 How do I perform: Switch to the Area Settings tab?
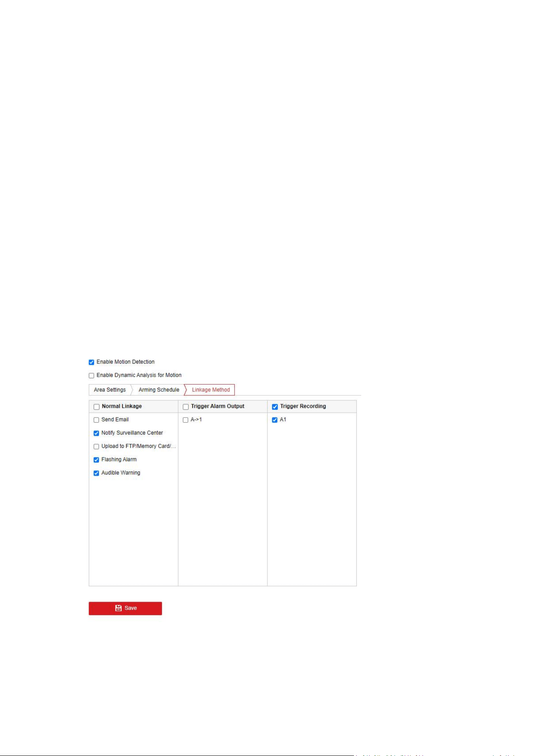pos(110,390)
